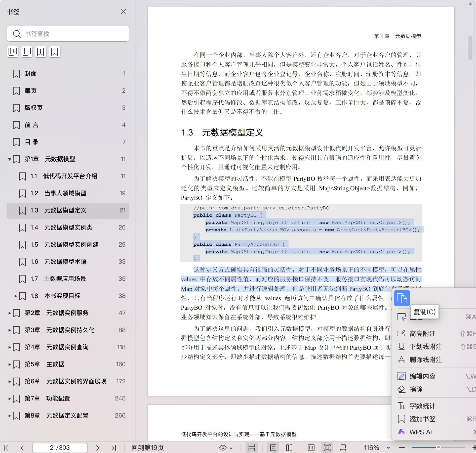The image size is (476, 453).
Task: Open the 116% zoom level dropdown
Action: [x=388, y=448]
